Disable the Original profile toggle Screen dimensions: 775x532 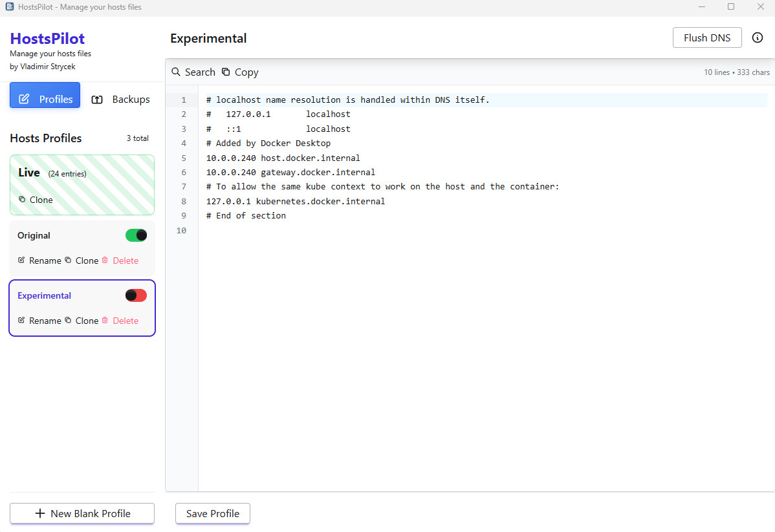pos(136,235)
